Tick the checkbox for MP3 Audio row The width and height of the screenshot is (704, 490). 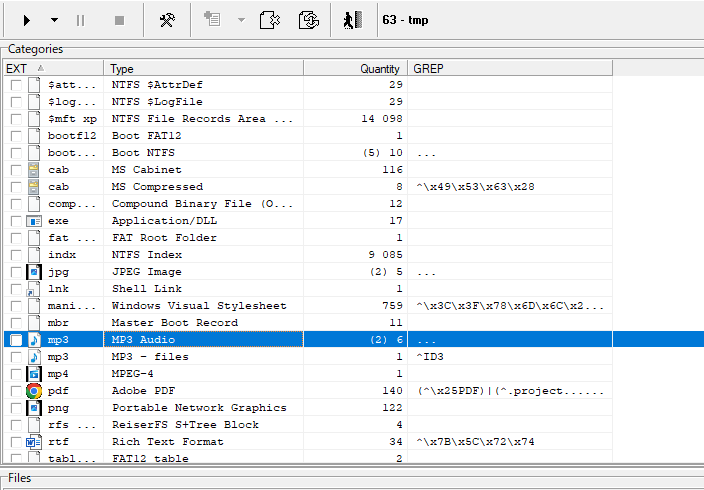(16, 340)
